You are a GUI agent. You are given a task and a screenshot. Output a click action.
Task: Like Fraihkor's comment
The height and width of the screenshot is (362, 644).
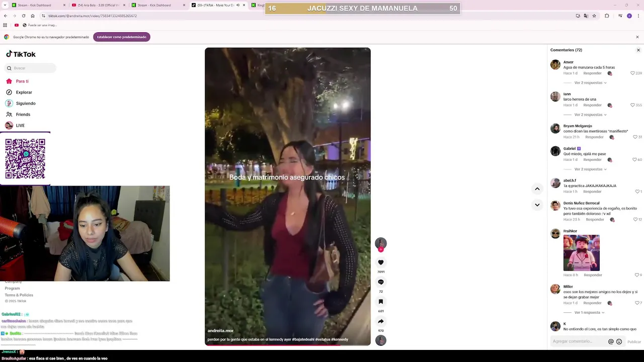(637, 275)
